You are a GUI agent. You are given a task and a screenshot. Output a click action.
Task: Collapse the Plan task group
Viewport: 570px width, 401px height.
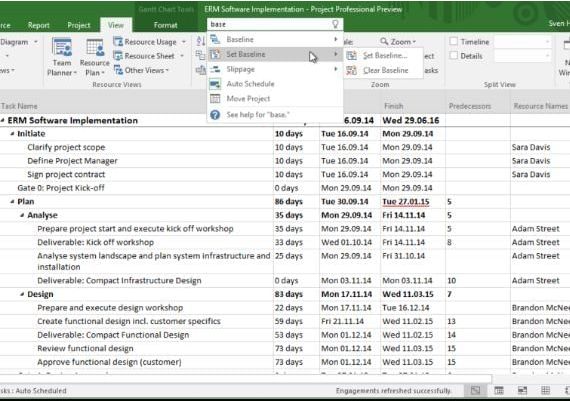click(12, 201)
